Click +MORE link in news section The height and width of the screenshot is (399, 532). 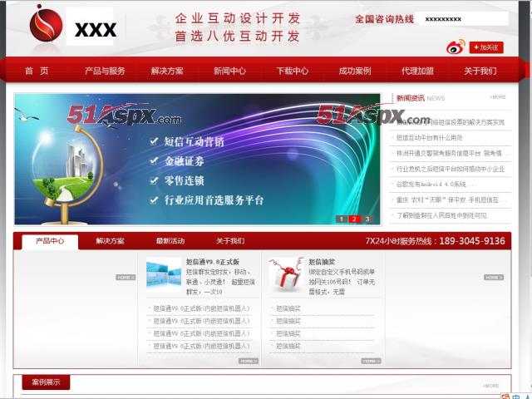(497, 97)
